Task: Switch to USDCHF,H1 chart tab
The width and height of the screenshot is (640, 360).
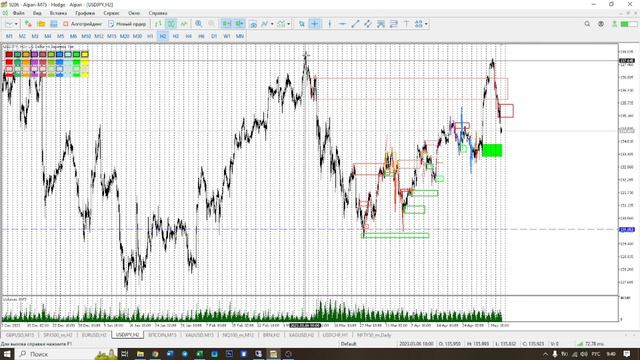Action: point(335,335)
